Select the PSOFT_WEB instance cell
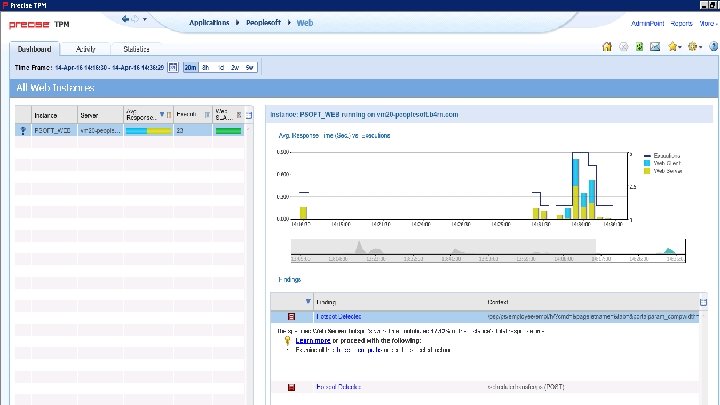Viewport: 720px width, 405px height. pos(54,130)
